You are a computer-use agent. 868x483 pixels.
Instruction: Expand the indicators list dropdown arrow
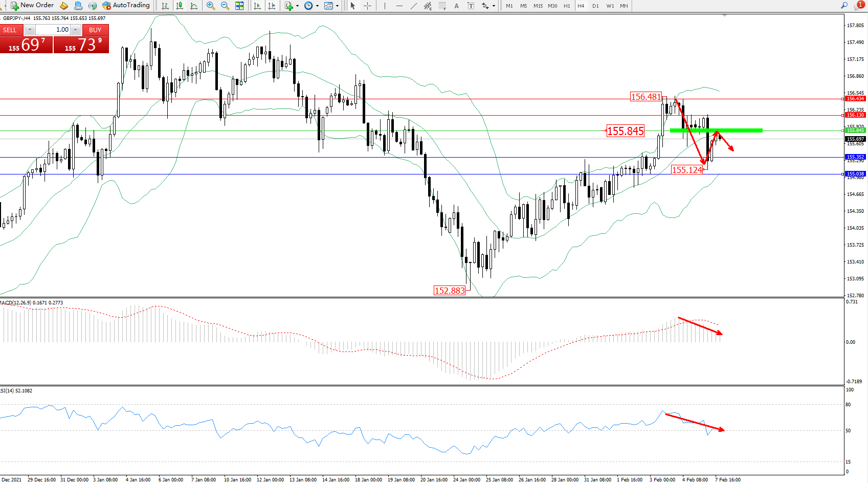tap(297, 6)
